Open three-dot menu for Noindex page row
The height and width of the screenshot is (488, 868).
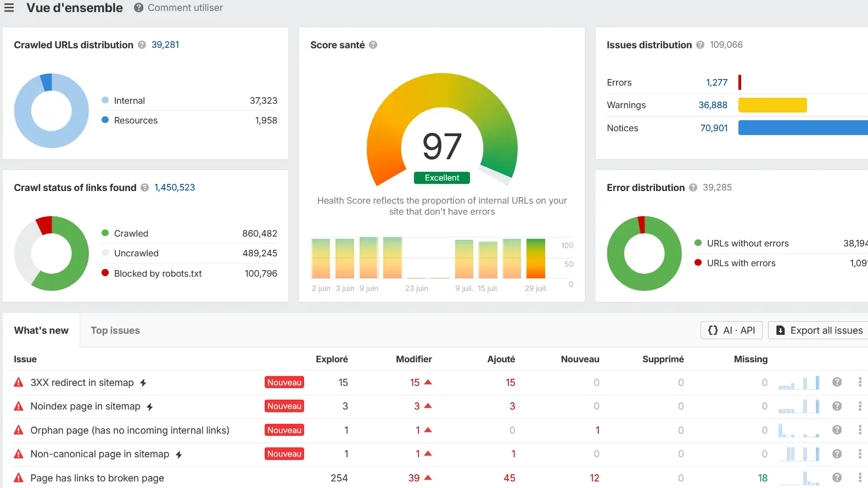click(x=860, y=406)
